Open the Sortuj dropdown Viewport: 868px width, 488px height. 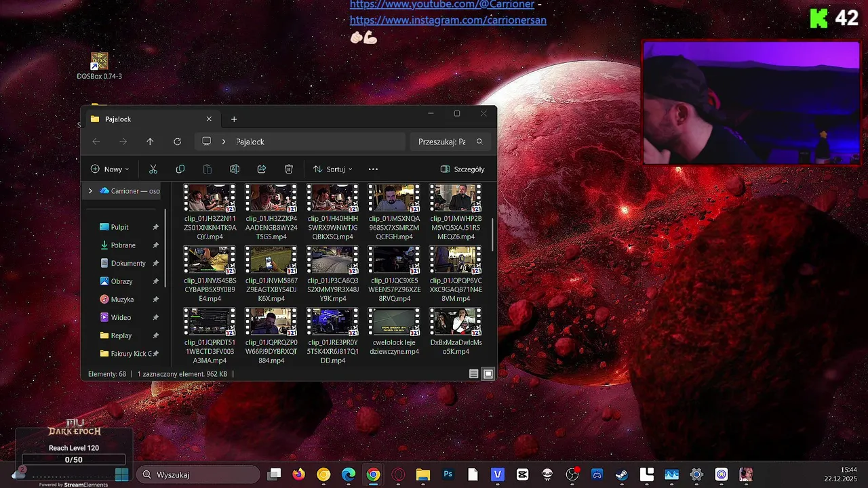point(333,169)
